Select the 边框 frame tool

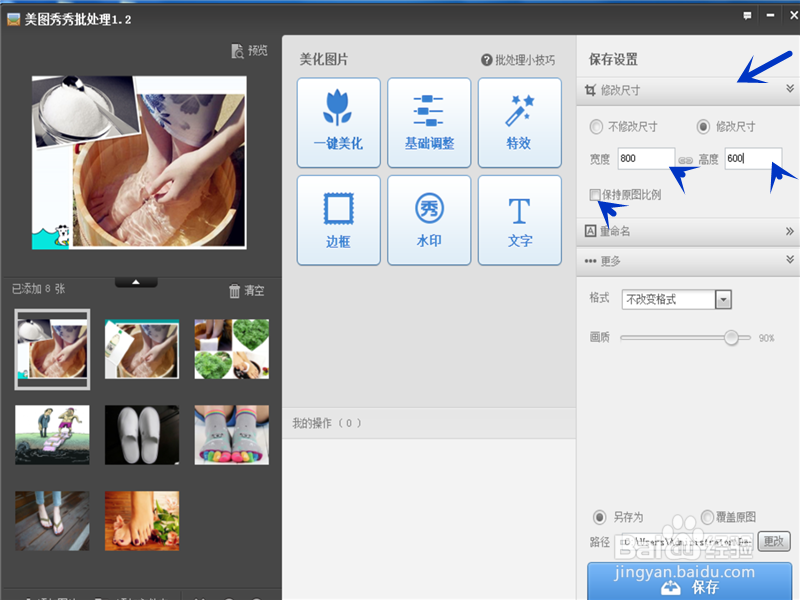(339, 219)
